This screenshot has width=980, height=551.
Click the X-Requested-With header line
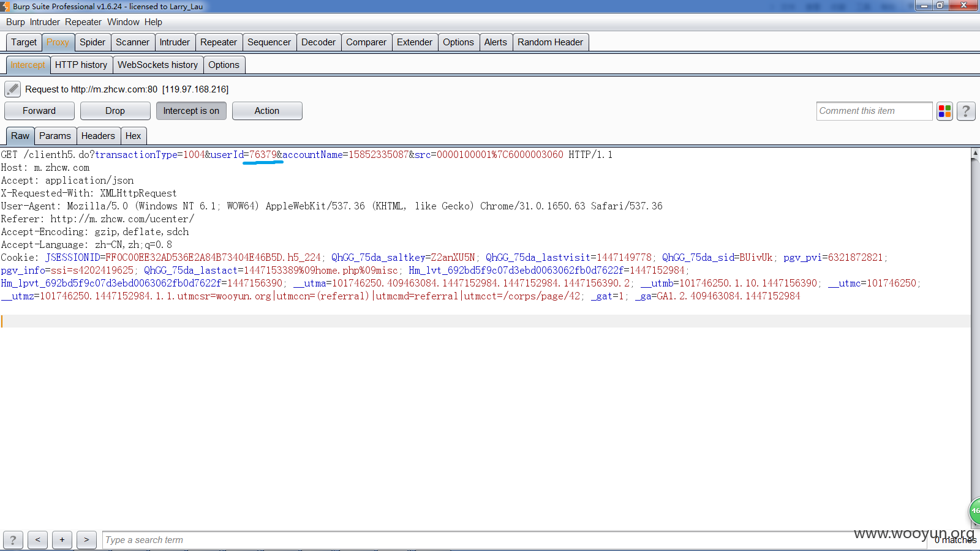[89, 193]
